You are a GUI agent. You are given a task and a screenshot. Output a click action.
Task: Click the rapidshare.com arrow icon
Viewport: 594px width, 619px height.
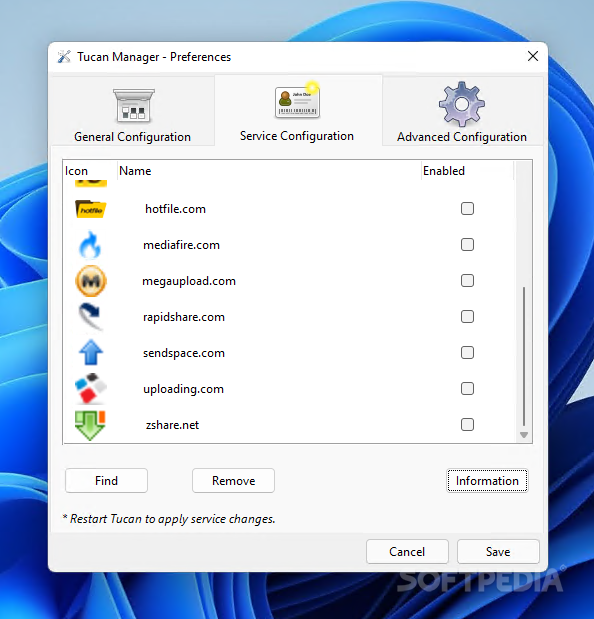pos(90,317)
